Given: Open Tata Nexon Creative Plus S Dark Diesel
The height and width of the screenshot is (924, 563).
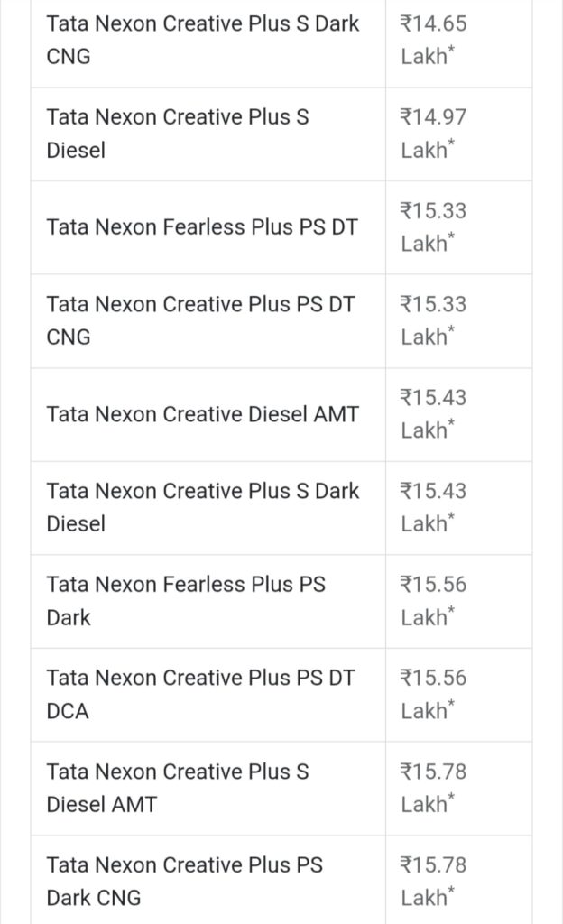Looking at the screenshot, I should pos(203,507).
